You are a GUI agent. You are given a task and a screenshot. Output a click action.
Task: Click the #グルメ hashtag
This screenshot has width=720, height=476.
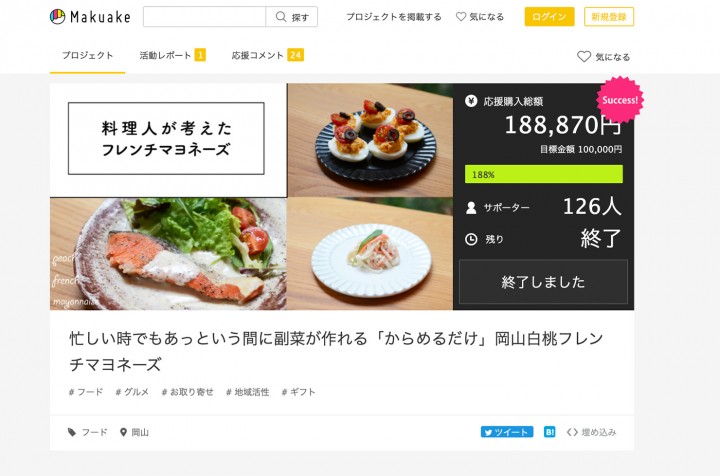coord(132,392)
